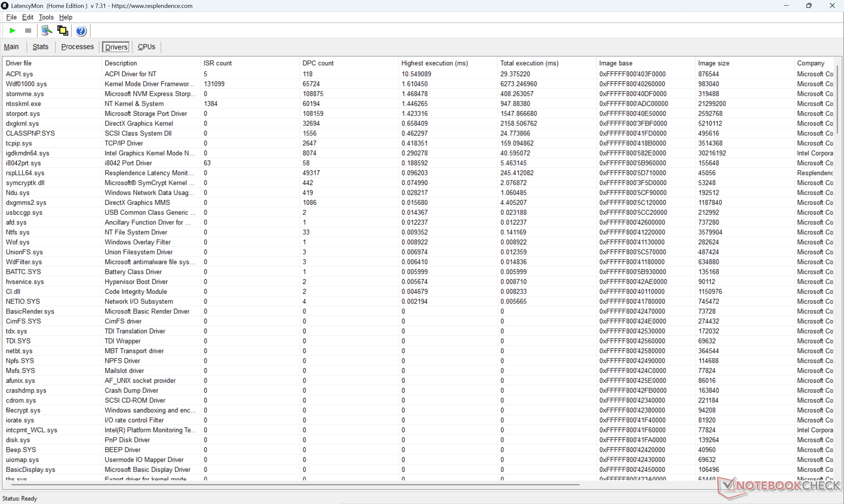The height and width of the screenshot is (504, 844).
Task: Click highest execution value 10.549089
Action: coord(416,74)
